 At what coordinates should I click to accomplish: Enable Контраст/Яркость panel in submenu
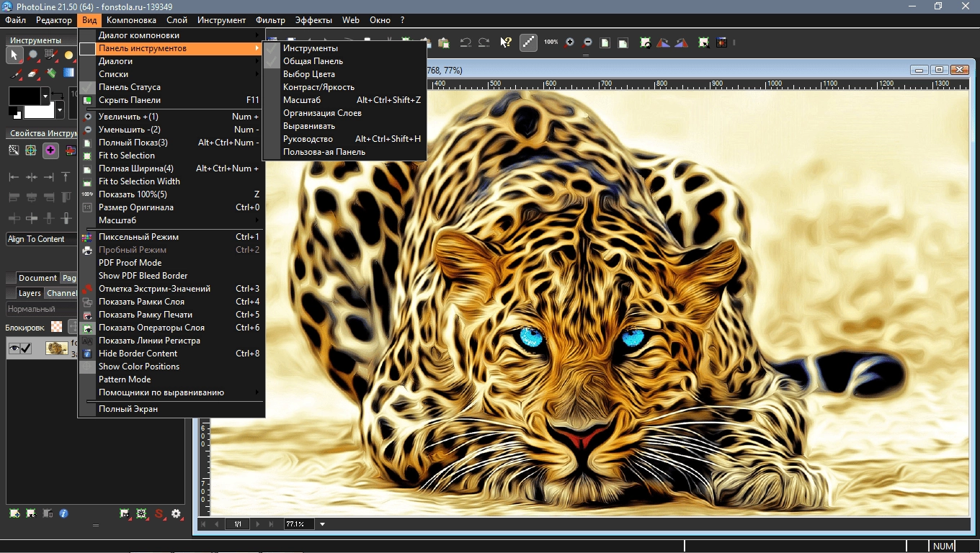[x=344, y=87]
